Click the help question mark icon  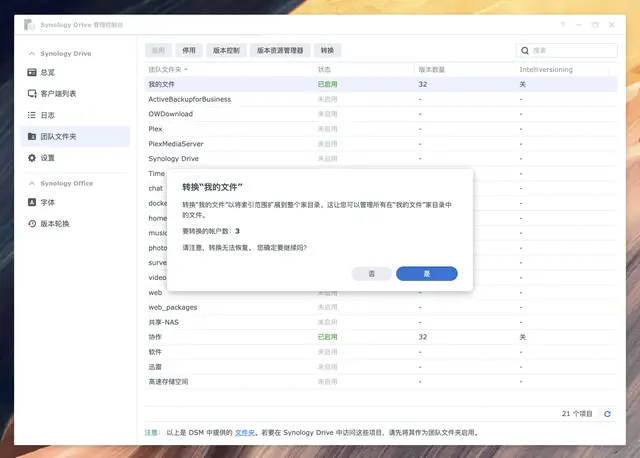coord(562,25)
